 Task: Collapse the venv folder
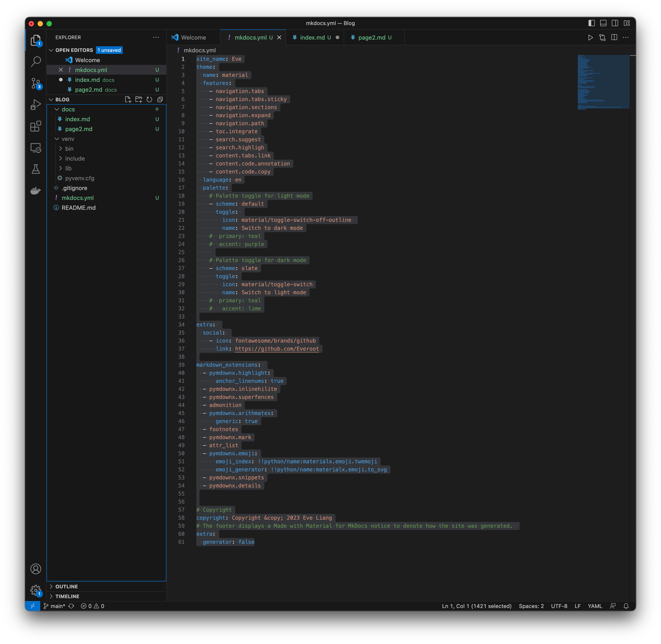point(57,139)
